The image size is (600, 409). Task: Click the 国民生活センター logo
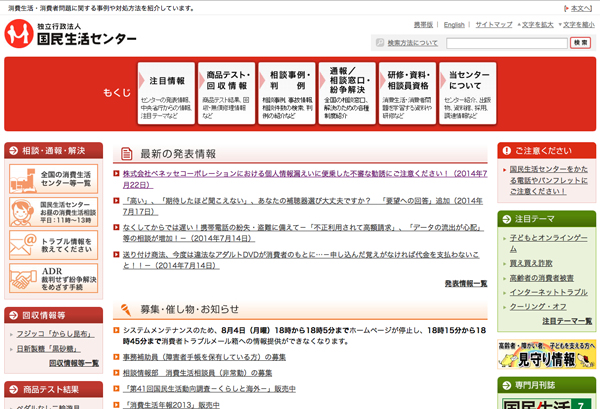(x=70, y=35)
